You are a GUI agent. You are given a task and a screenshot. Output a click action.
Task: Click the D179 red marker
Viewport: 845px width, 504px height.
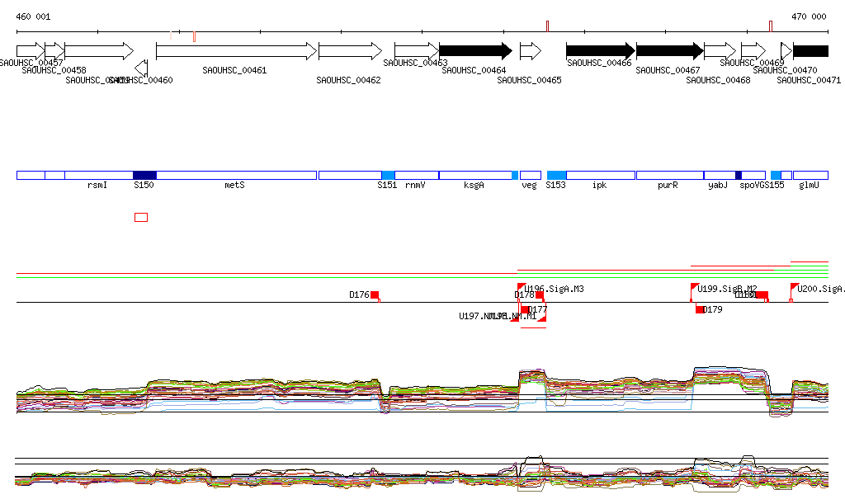point(700,309)
